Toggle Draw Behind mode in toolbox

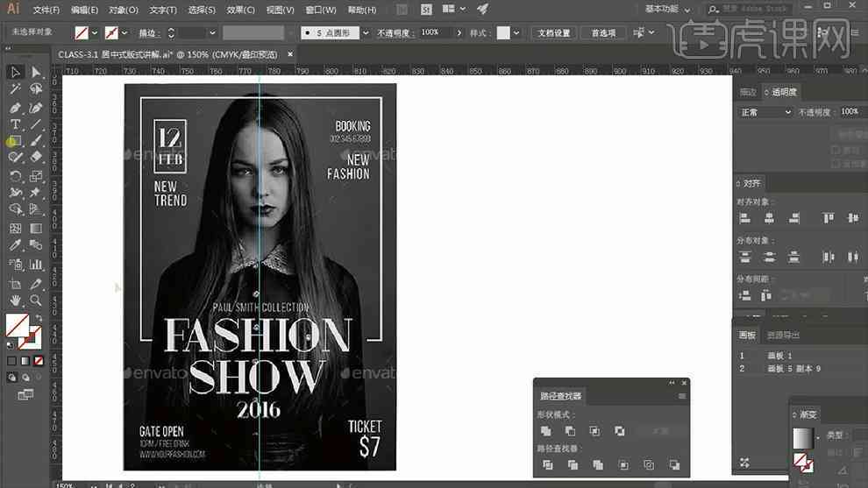coord(25,378)
